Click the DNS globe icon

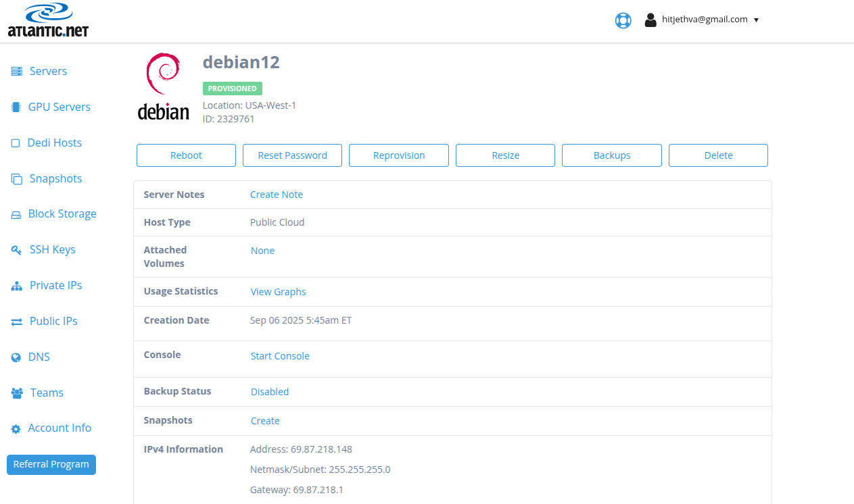click(x=16, y=357)
